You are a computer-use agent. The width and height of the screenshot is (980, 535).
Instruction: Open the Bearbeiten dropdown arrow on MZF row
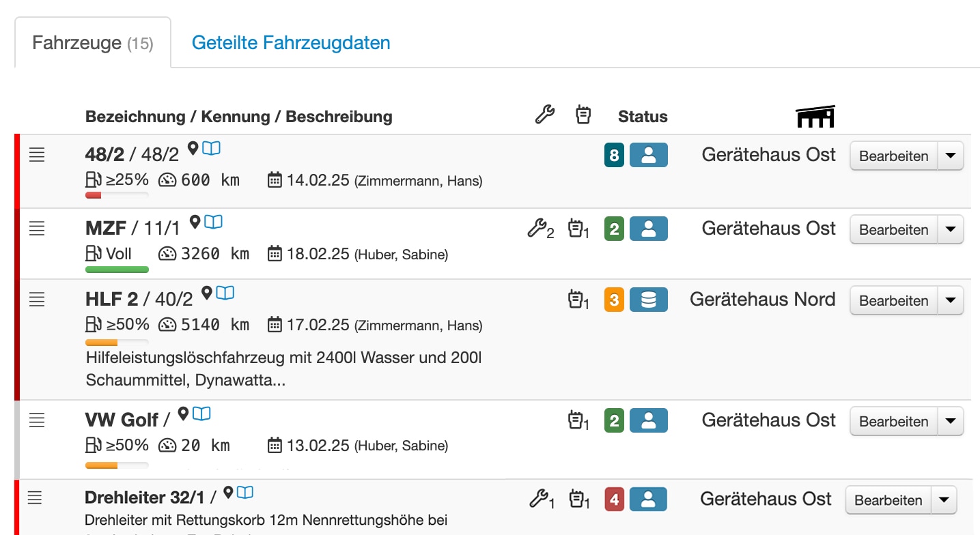pos(951,229)
